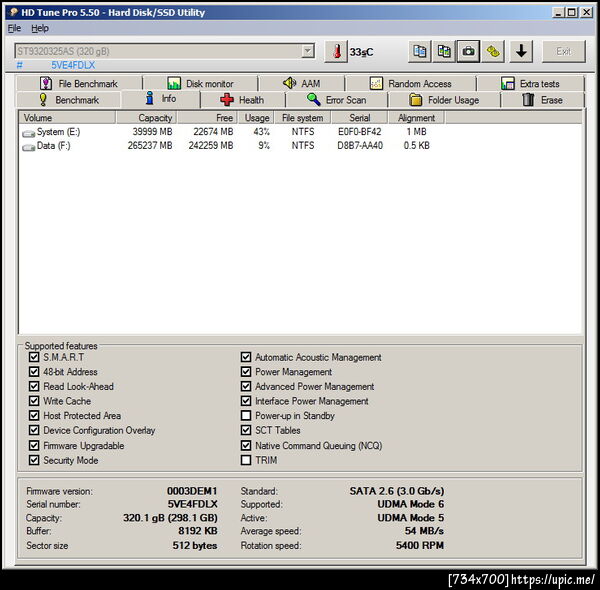Toggle the TRIM checkbox
Image resolution: width=600 pixels, height=590 pixels.
pyautogui.click(x=246, y=460)
